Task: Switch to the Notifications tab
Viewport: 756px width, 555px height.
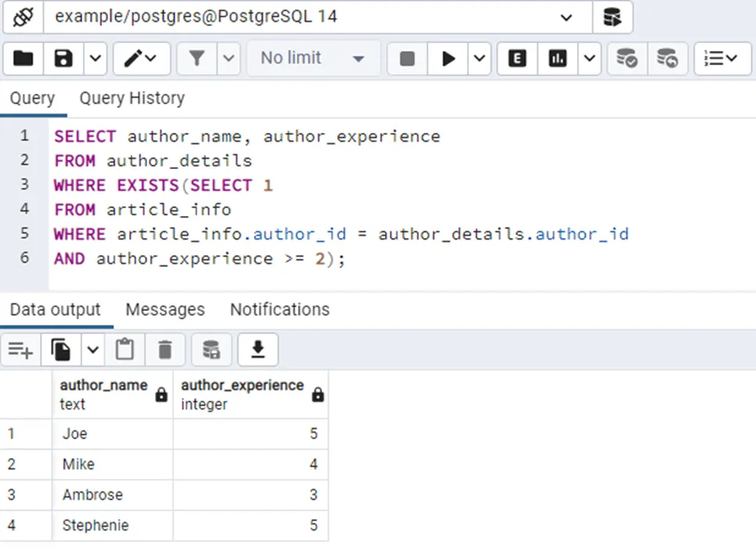Action: [279, 310]
